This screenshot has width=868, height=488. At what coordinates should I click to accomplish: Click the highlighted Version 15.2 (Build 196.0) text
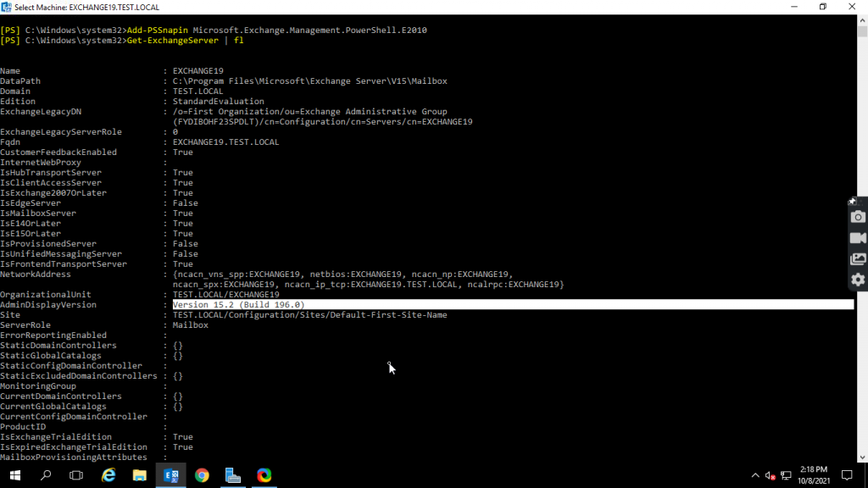click(x=238, y=305)
